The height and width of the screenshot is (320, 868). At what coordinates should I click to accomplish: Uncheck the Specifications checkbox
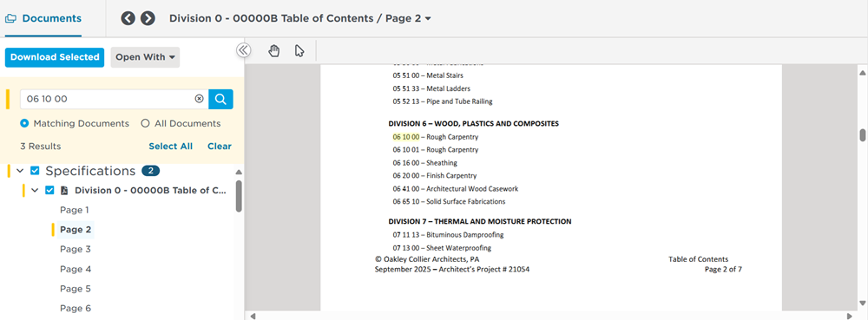[x=35, y=171]
